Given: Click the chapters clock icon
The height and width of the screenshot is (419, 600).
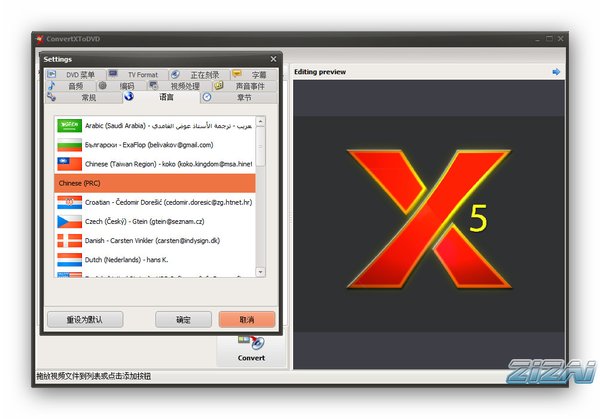Looking at the screenshot, I should 207,97.
